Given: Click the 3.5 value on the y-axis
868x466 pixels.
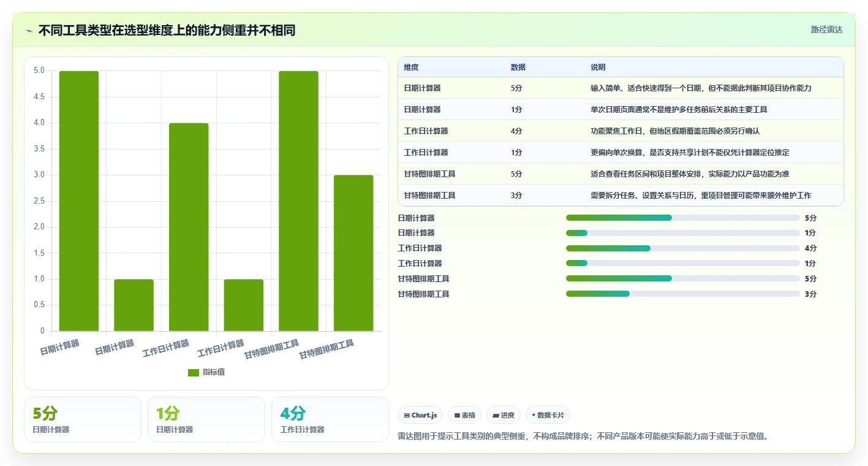Looking at the screenshot, I should (39, 149).
